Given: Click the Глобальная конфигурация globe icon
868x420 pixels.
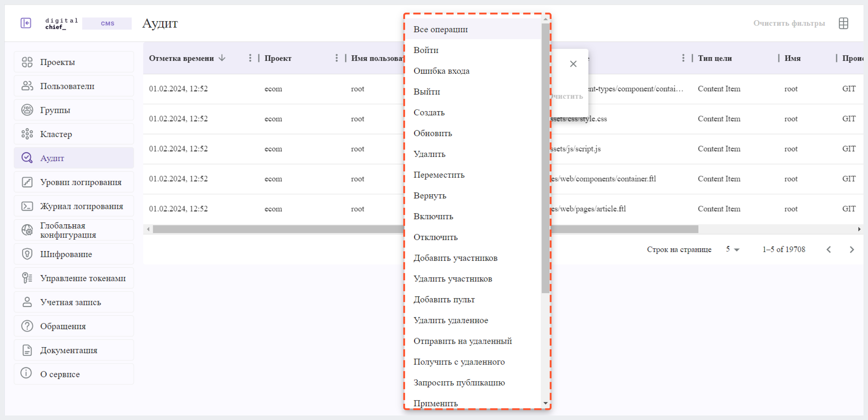Looking at the screenshot, I should 27,230.
